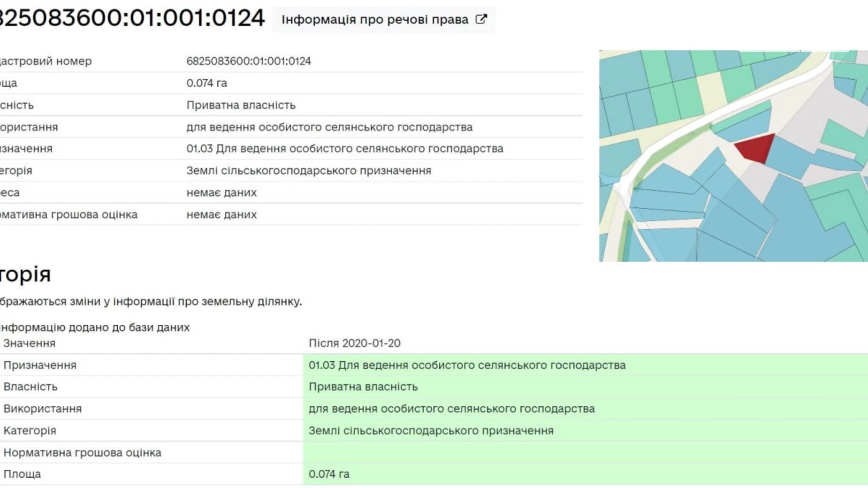Click the Власність row label in history table
Screen dimensions: 868x488
(30, 387)
